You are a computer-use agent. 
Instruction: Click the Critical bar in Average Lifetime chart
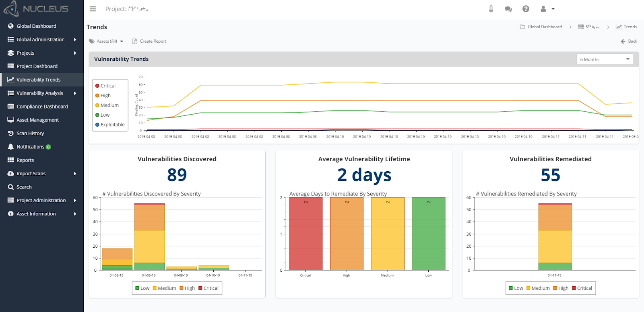[306, 234]
